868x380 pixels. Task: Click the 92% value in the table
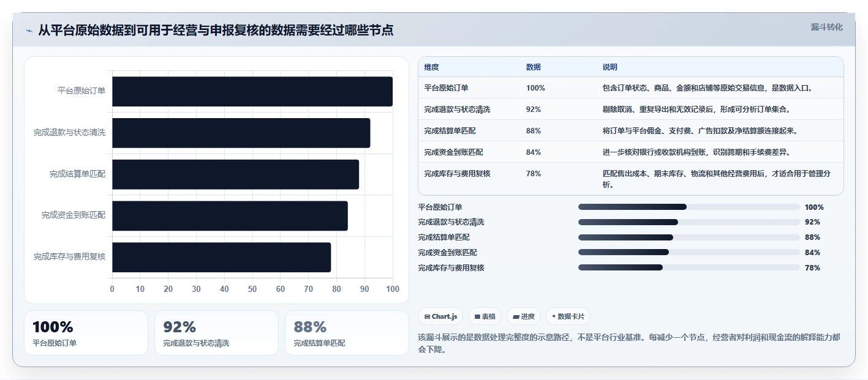(534, 110)
